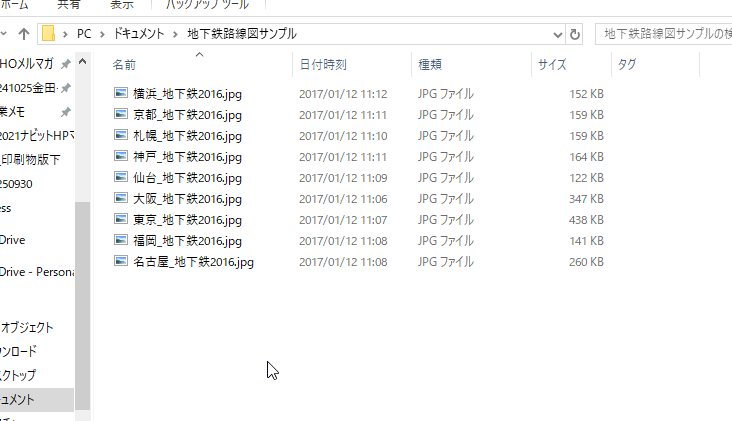Click the 地下鉄路線図サンプル search box
This screenshot has height=421, width=732.
(664, 34)
